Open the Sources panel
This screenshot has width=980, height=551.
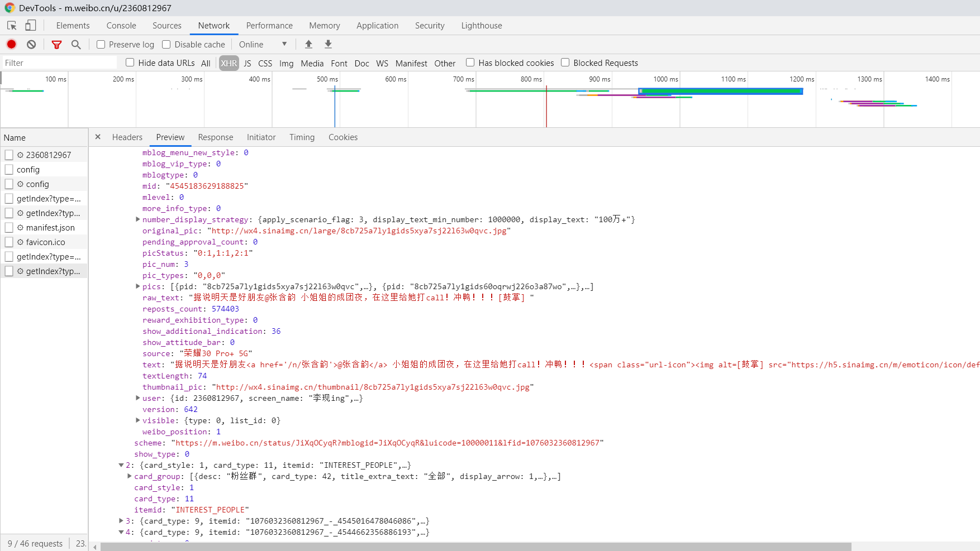166,26
